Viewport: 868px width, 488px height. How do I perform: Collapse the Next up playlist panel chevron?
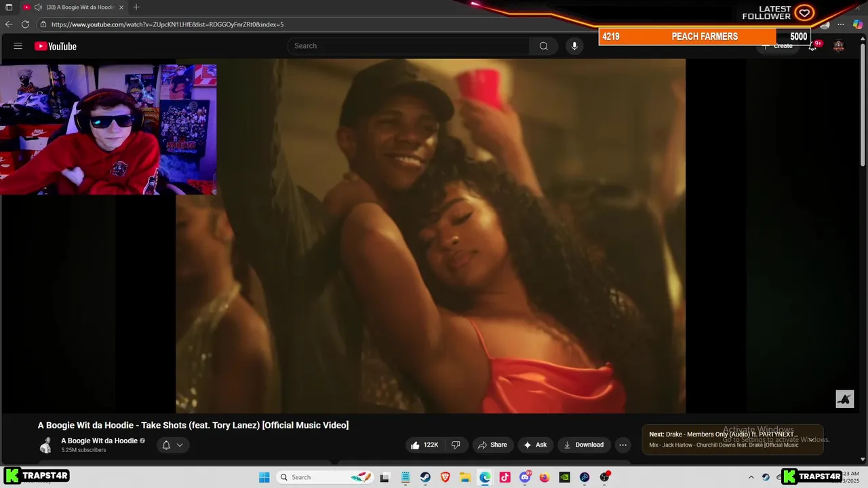tap(811, 439)
